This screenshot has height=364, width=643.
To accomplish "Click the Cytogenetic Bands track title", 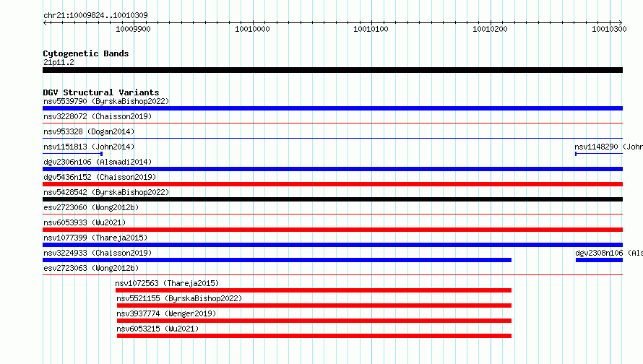I will tap(86, 53).
